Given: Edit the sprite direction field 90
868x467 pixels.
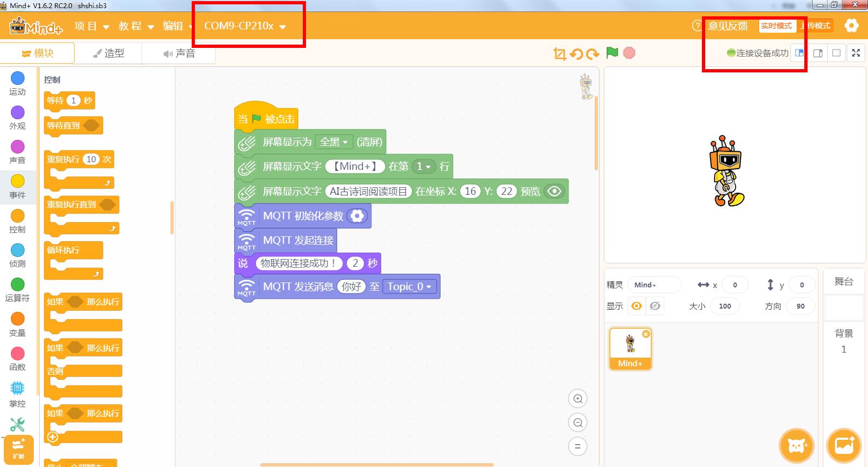Looking at the screenshot, I should point(800,306).
